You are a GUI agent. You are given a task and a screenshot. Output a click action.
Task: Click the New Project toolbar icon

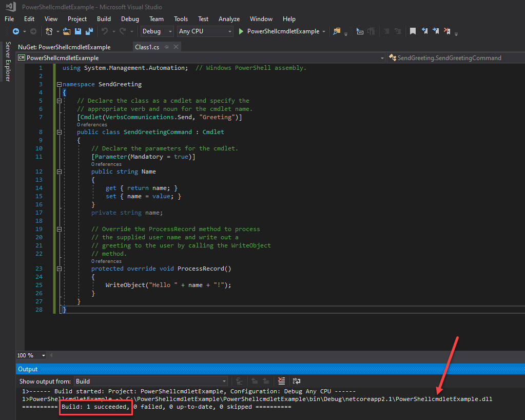coord(49,31)
